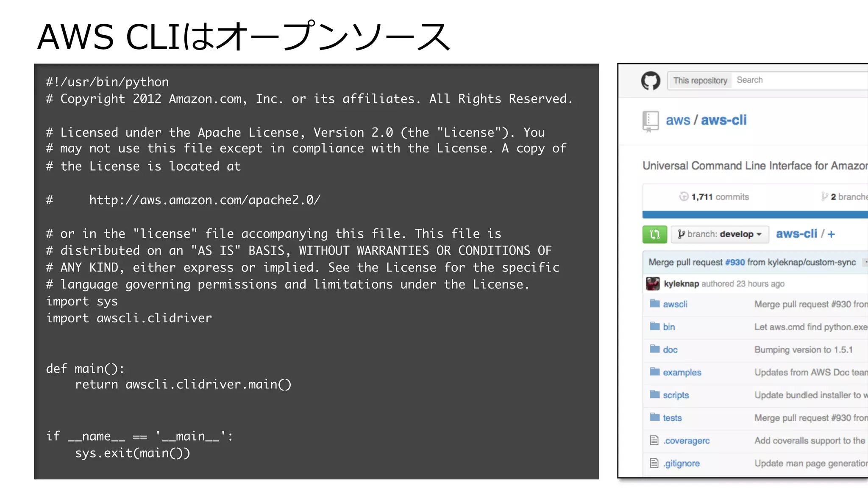This screenshot has height=488, width=868.
Task: Open the bin folder
Action: [x=669, y=327]
